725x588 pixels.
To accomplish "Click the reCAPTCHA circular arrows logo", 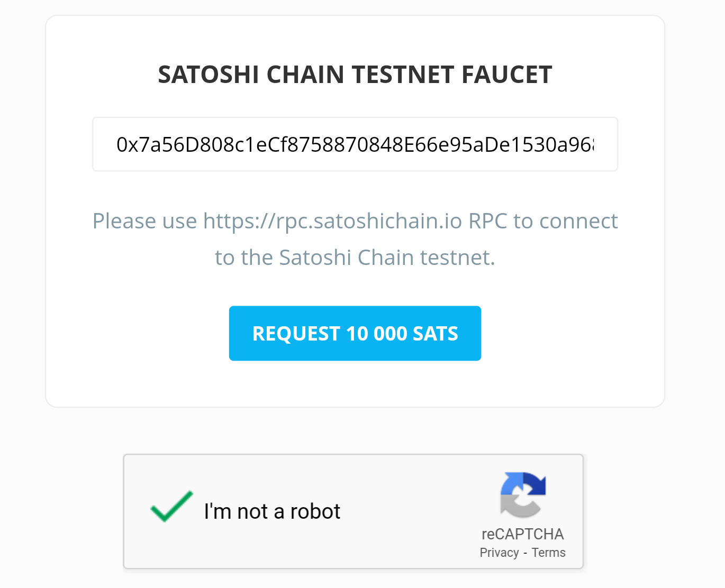I will pos(523,495).
